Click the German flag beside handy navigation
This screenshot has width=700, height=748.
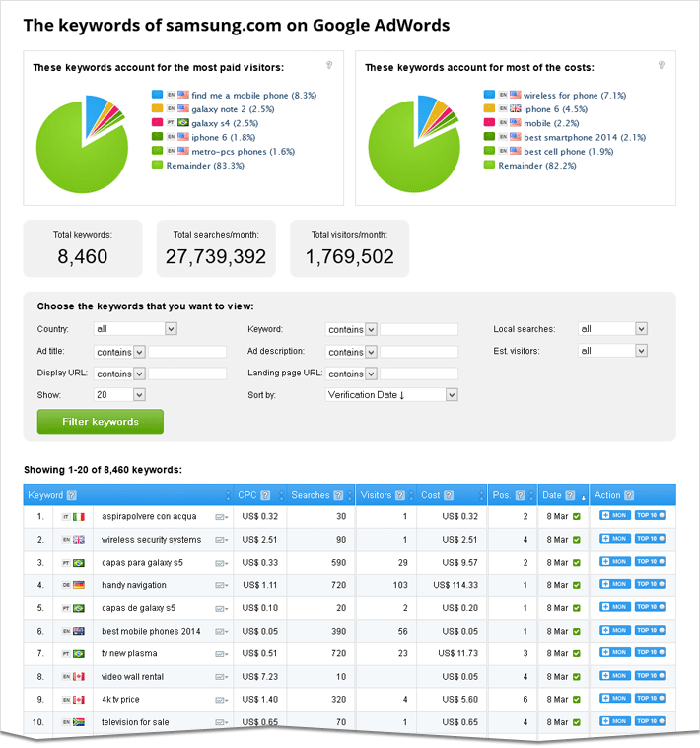[79, 585]
